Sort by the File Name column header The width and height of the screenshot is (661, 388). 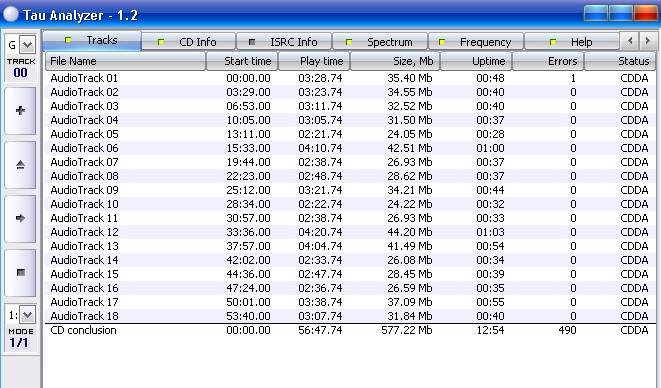[x=125, y=61]
